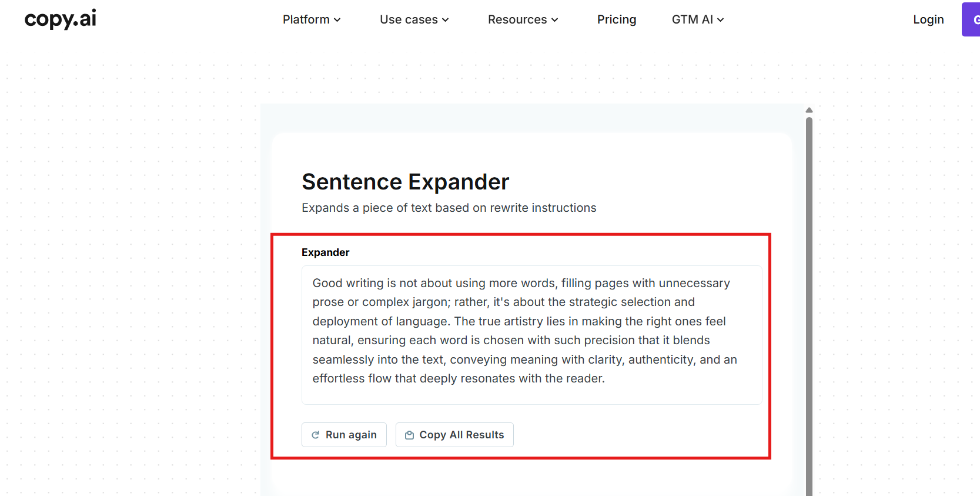Image resolution: width=980 pixels, height=496 pixels.
Task: Click the clipboard icon beside Copy All Results
Action: (410, 435)
